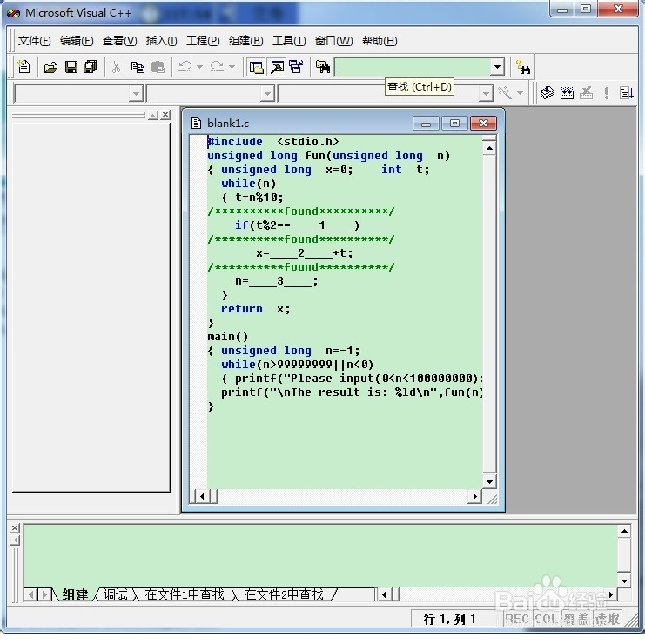Click the "return x;" code line
The image size is (645, 644).
click(x=255, y=309)
